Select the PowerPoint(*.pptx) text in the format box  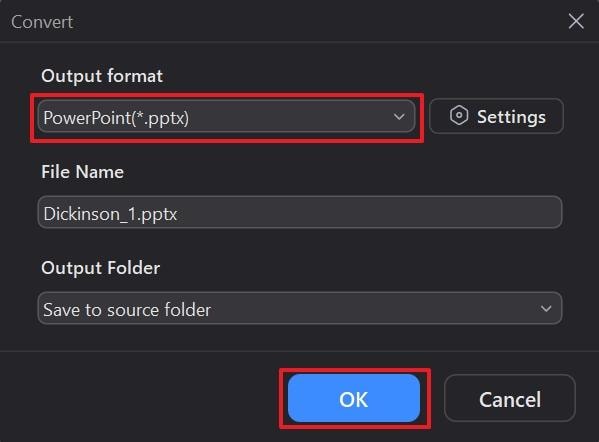(x=116, y=118)
